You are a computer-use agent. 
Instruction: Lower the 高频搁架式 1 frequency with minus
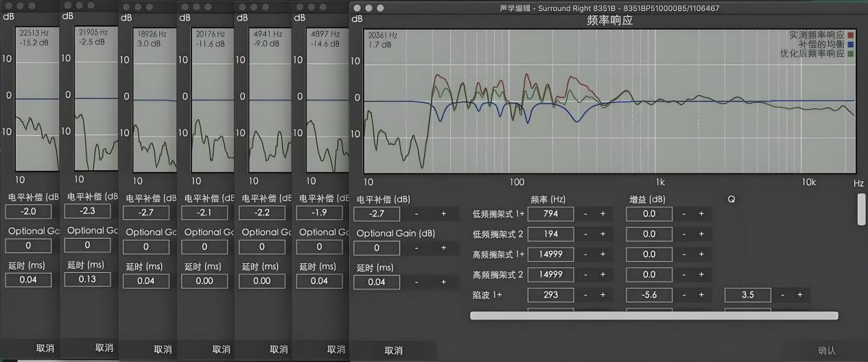coord(585,254)
